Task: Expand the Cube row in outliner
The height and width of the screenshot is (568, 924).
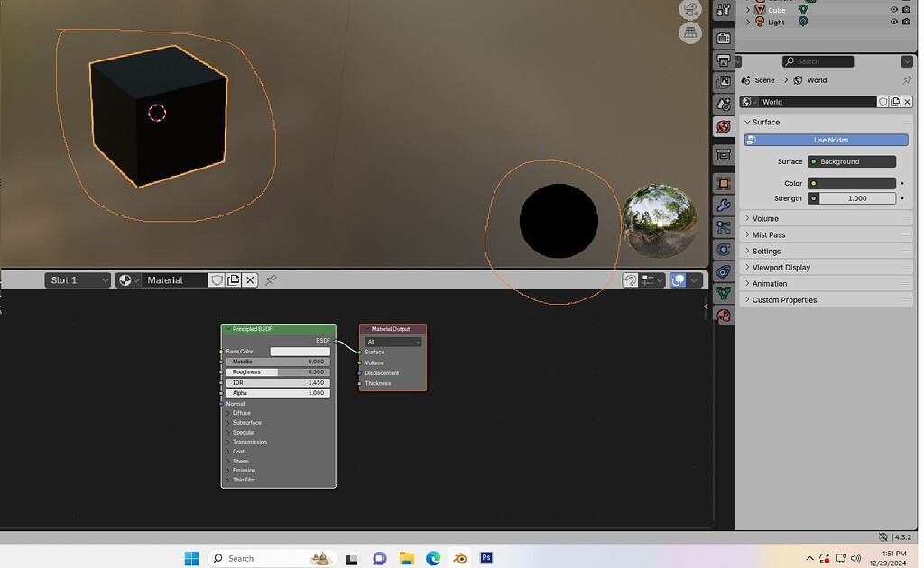Action: (x=748, y=10)
